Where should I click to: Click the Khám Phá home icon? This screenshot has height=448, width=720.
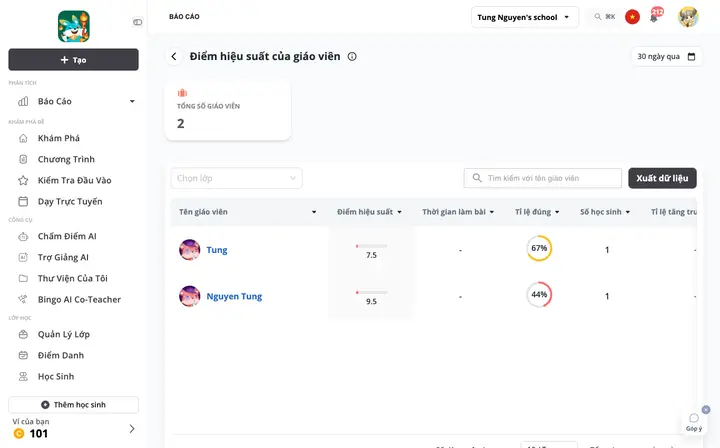23,138
